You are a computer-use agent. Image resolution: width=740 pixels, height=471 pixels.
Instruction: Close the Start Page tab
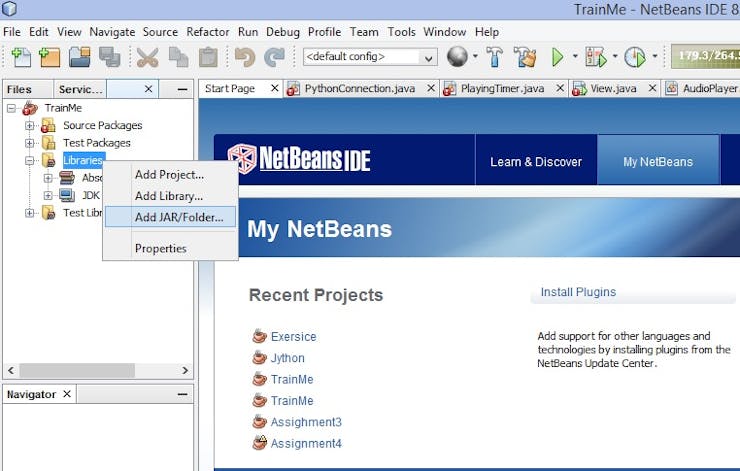point(274,88)
